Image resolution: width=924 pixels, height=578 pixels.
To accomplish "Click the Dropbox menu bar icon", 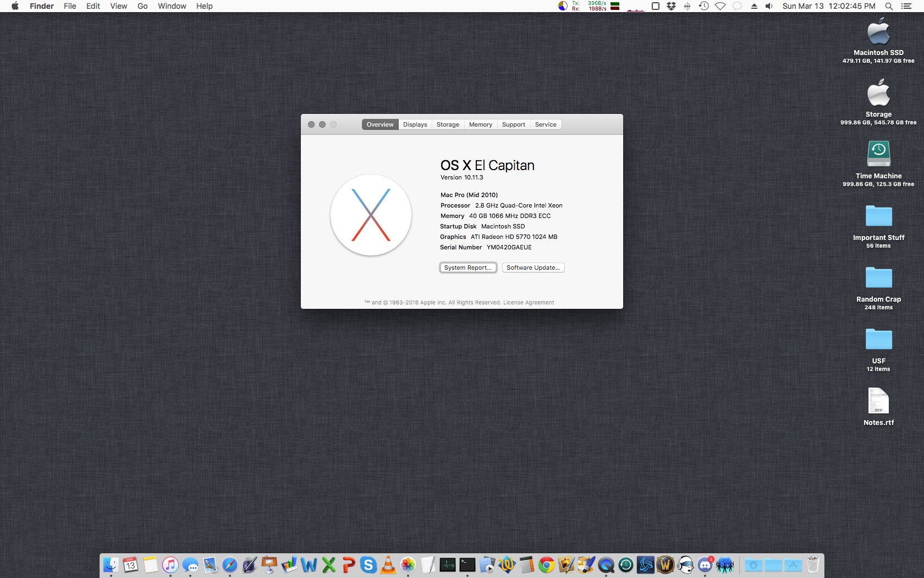I will 671,6.
